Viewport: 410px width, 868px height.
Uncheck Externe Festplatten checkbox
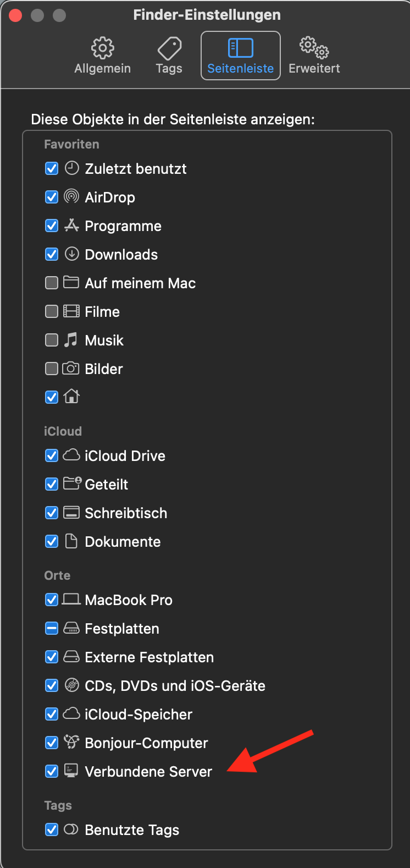point(52,657)
